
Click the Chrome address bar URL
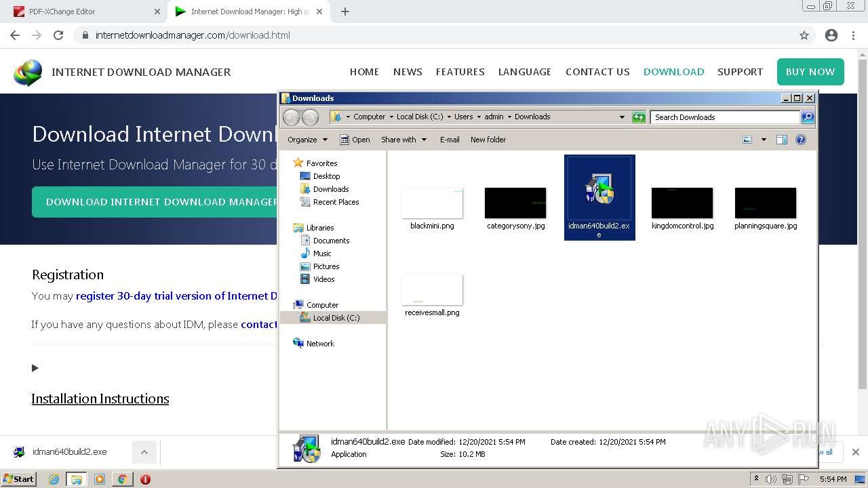coord(193,35)
